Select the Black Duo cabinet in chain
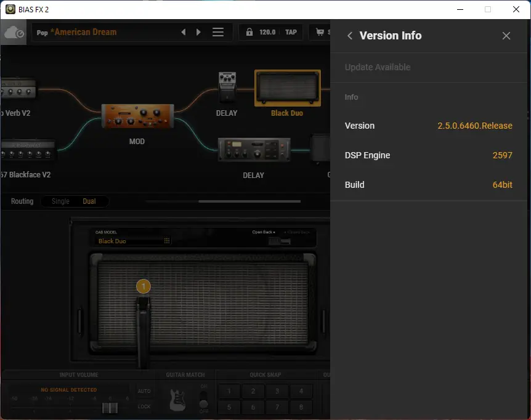 pyautogui.click(x=288, y=88)
